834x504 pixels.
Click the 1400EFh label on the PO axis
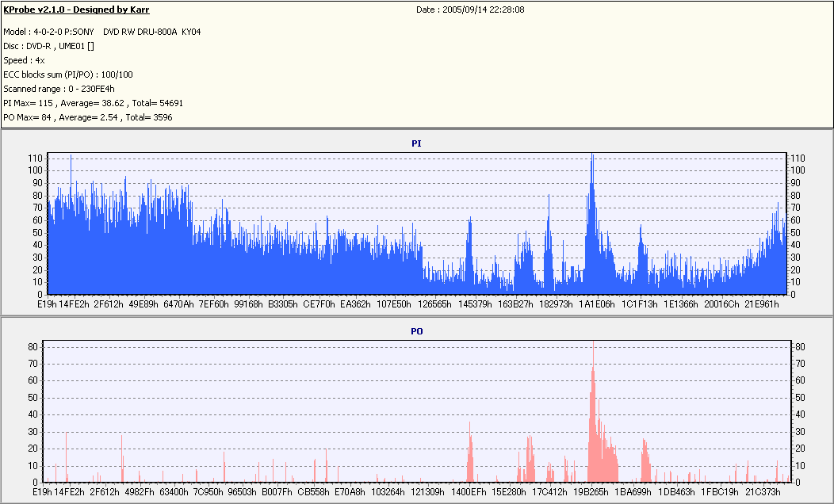pyautogui.click(x=469, y=492)
